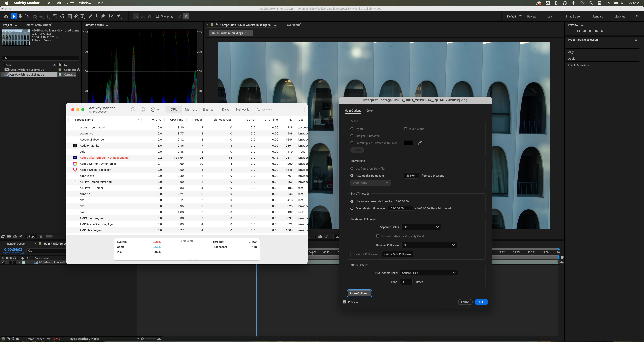Image resolution: width=644 pixels, height=342 pixels.
Task: Click the More Options button
Action: (x=359, y=293)
